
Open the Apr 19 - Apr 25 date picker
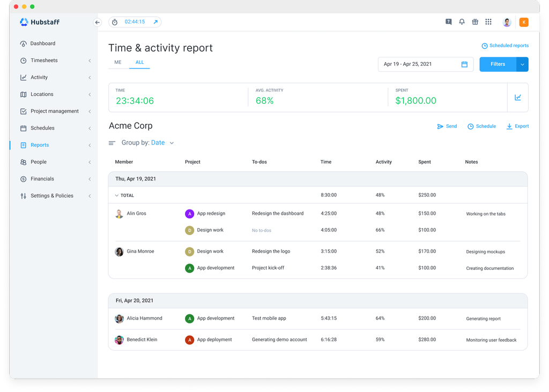[x=425, y=64]
